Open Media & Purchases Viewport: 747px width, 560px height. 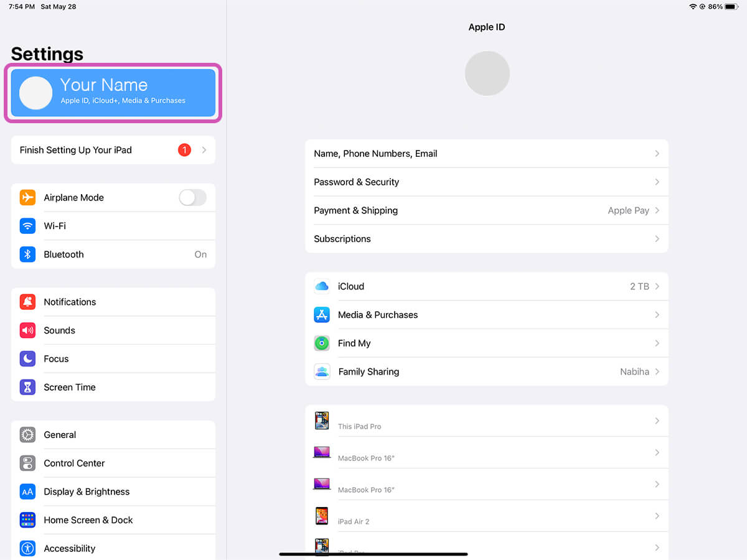pos(486,315)
